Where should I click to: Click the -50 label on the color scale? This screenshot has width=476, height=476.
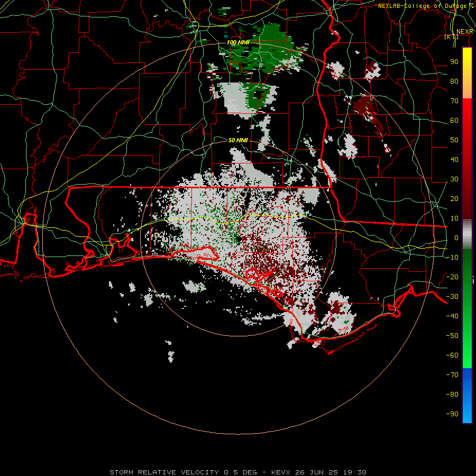point(452,335)
